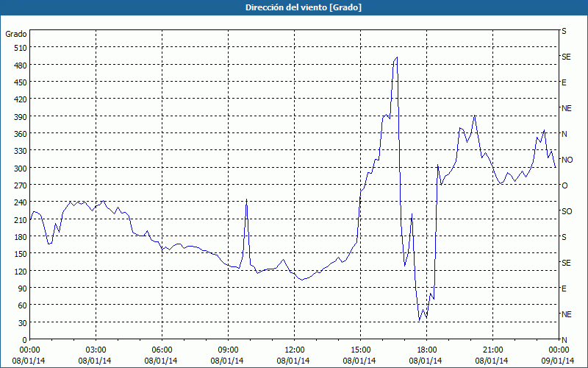Click the 360 degree axis label
Image resolution: width=588 pixels, height=368 pixels.
(20, 134)
